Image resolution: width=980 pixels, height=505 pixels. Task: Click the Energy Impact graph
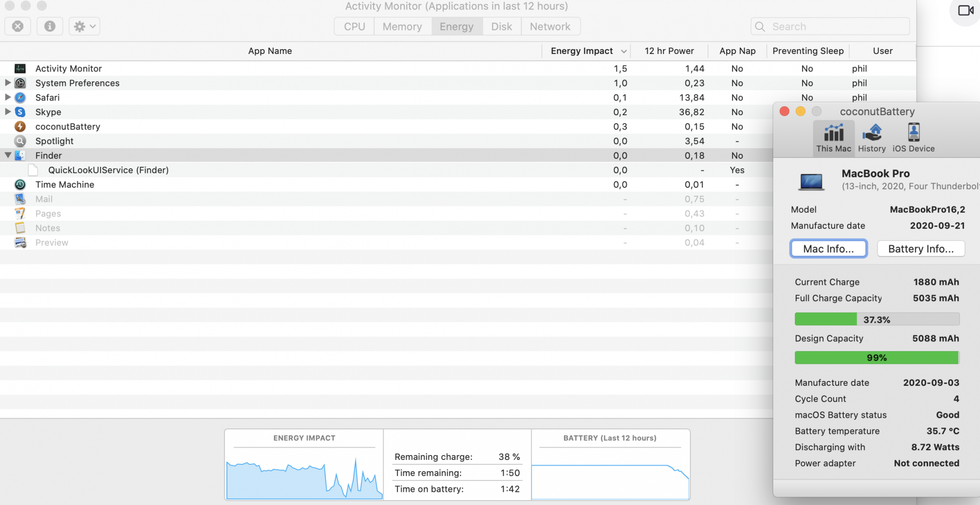(x=304, y=478)
